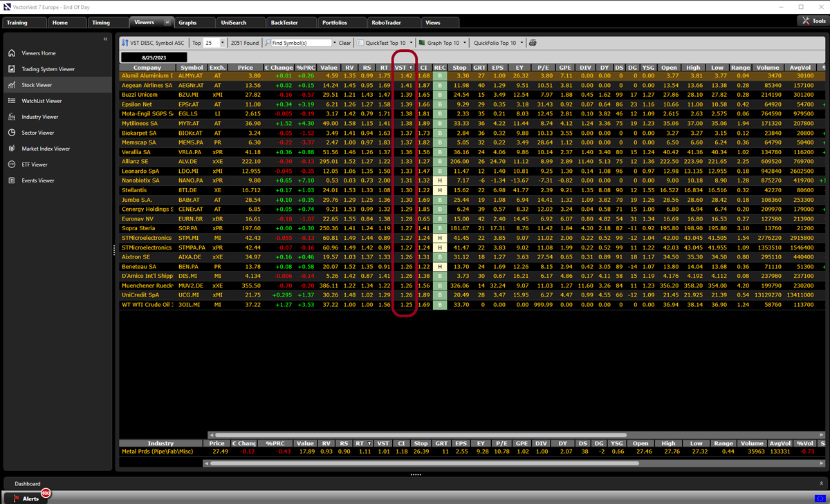Click the printer icon in the toolbar
Viewport: 830px width, 504px height.
tap(533, 43)
